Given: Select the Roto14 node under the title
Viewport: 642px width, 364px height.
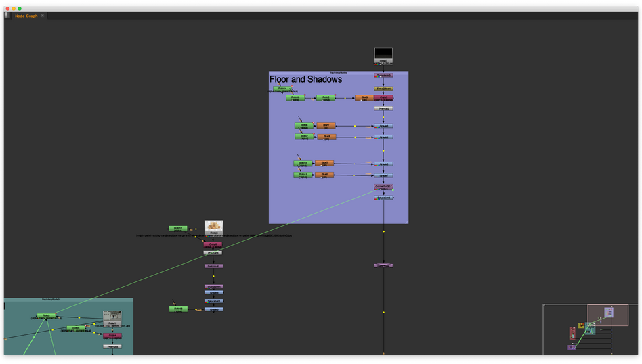Looking at the screenshot, I should coord(282,89).
